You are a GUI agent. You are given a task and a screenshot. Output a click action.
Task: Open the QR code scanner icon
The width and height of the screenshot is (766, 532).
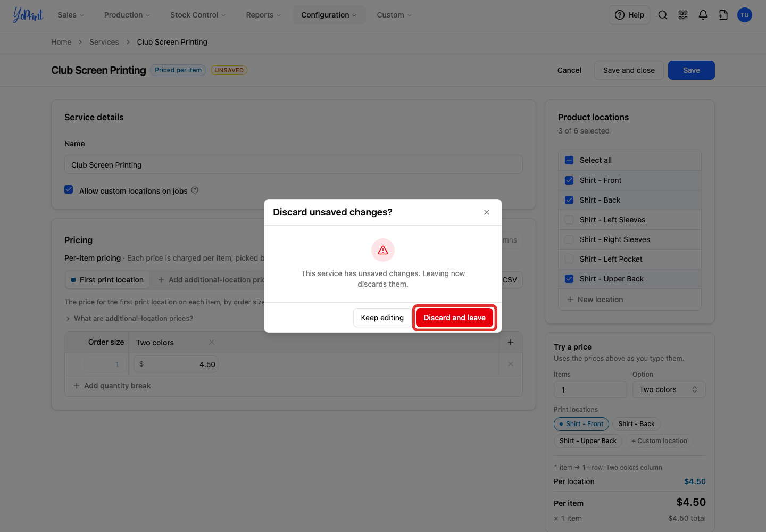point(683,15)
